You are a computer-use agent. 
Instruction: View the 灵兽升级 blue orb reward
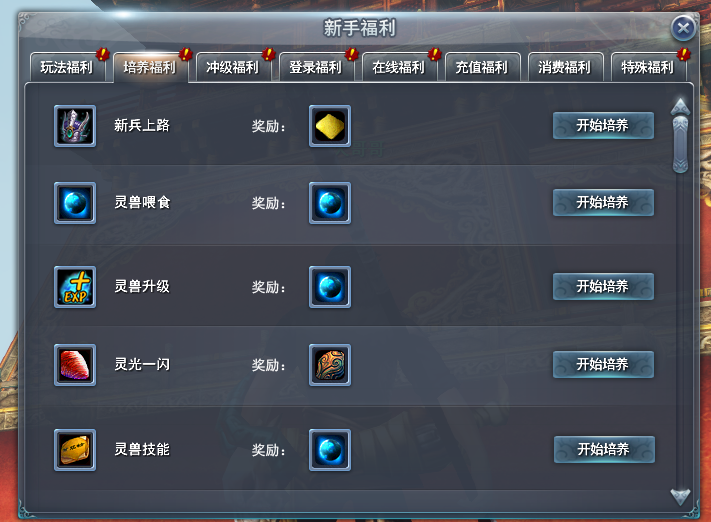330,287
